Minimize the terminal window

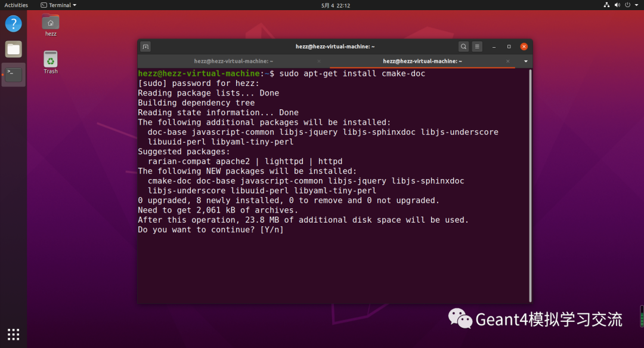click(494, 47)
